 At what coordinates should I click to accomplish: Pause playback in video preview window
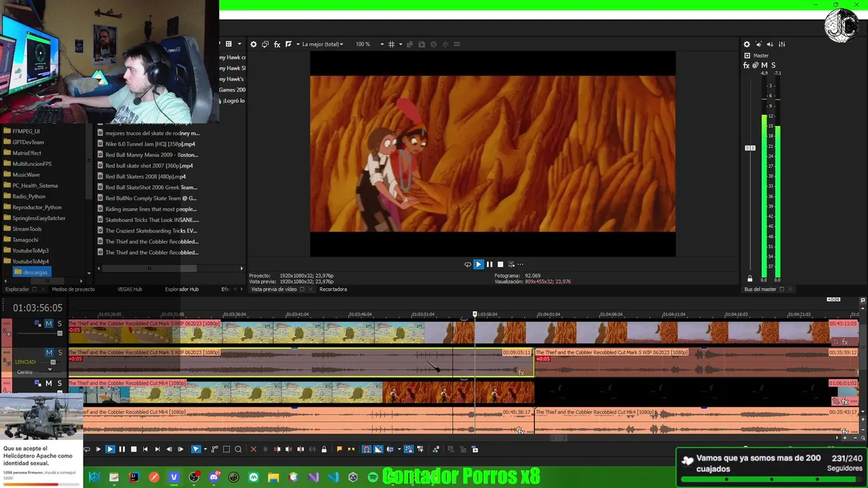pos(489,264)
